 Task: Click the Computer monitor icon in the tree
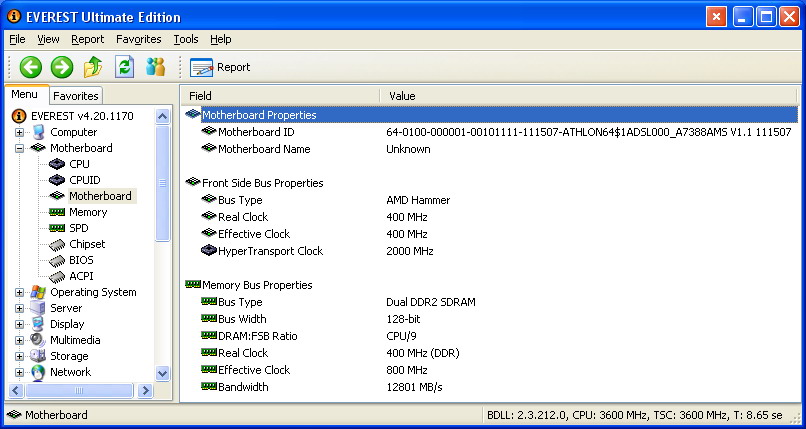(38, 133)
